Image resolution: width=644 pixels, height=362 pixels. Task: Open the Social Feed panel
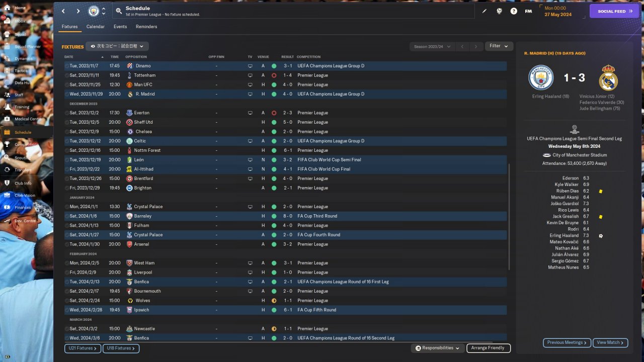click(x=614, y=11)
